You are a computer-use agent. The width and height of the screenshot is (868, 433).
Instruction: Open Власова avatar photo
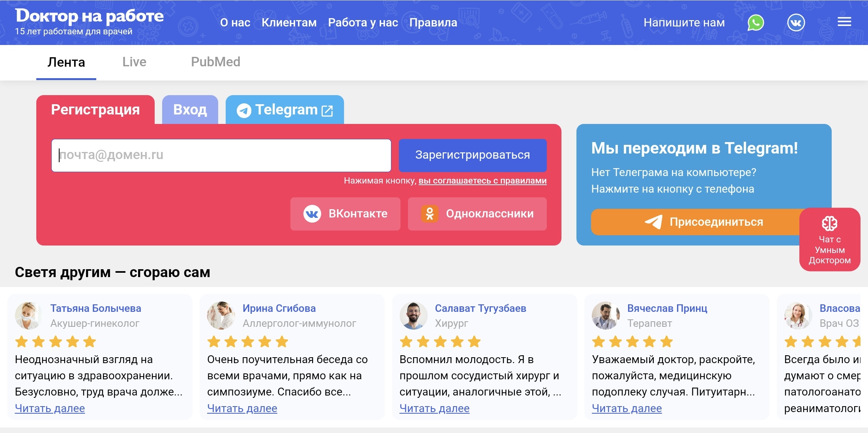click(798, 316)
